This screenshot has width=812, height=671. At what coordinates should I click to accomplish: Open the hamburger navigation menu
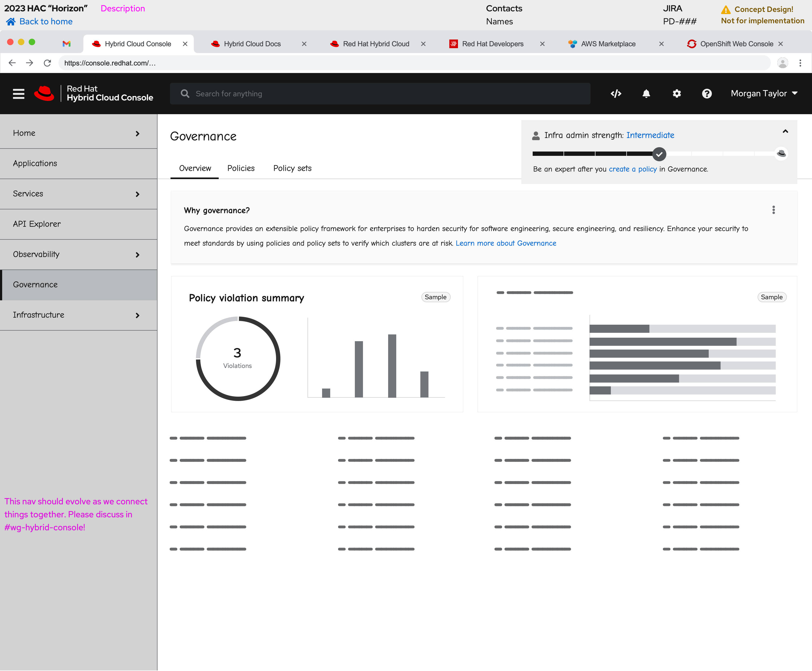tap(19, 94)
